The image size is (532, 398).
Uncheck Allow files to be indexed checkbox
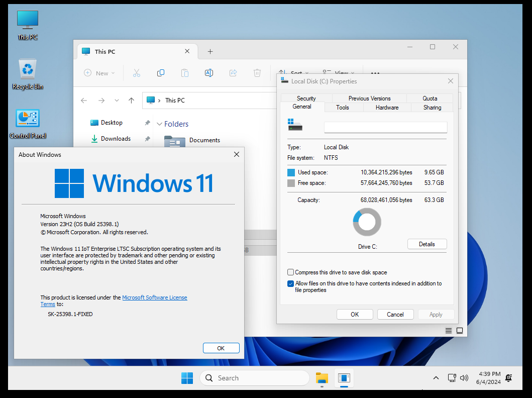point(290,283)
